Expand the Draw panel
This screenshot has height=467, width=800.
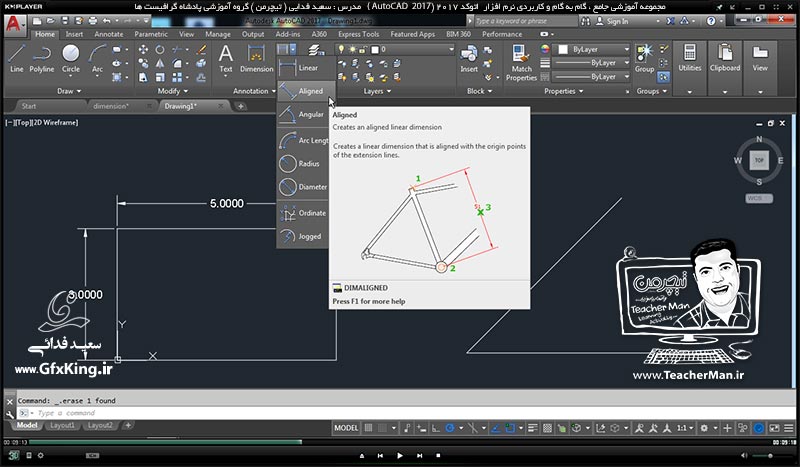69,91
